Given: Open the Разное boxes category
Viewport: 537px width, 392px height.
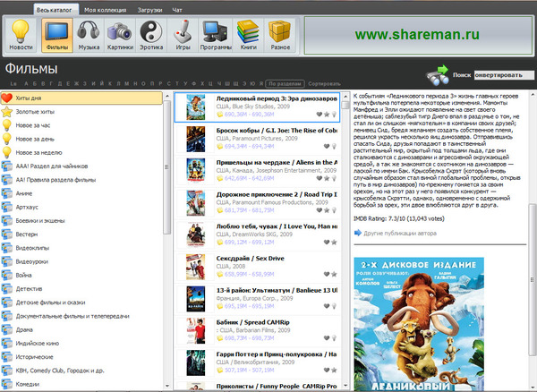Looking at the screenshot, I should click(280, 35).
